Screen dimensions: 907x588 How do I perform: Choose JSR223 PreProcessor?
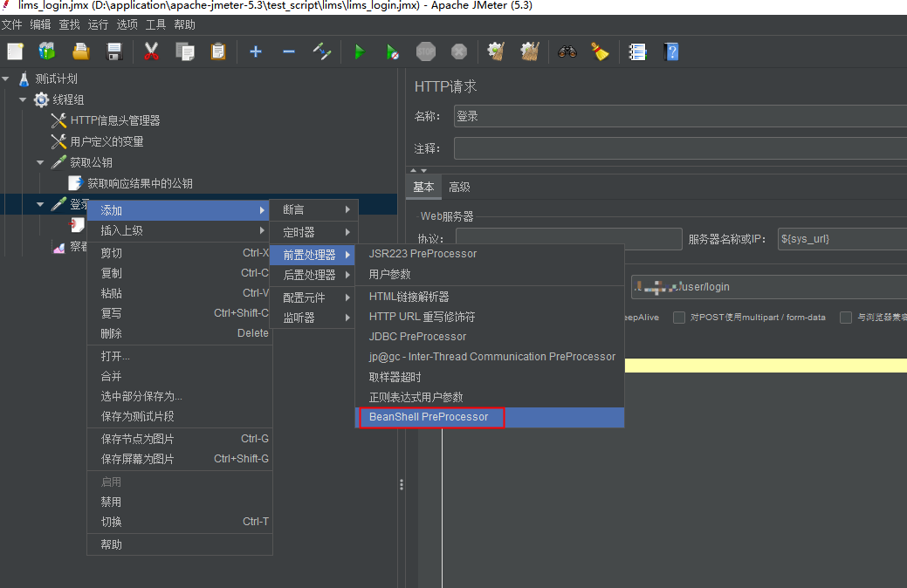pyautogui.click(x=490, y=254)
